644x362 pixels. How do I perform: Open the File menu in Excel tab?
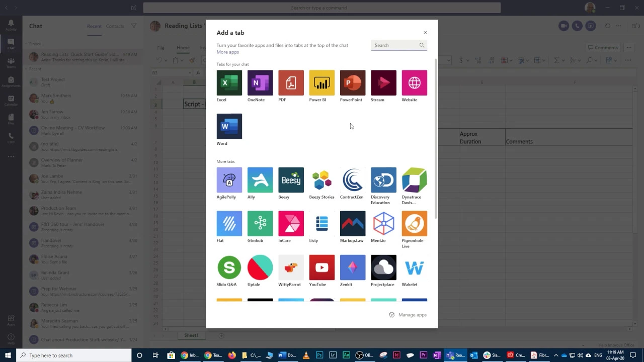click(x=161, y=48)
